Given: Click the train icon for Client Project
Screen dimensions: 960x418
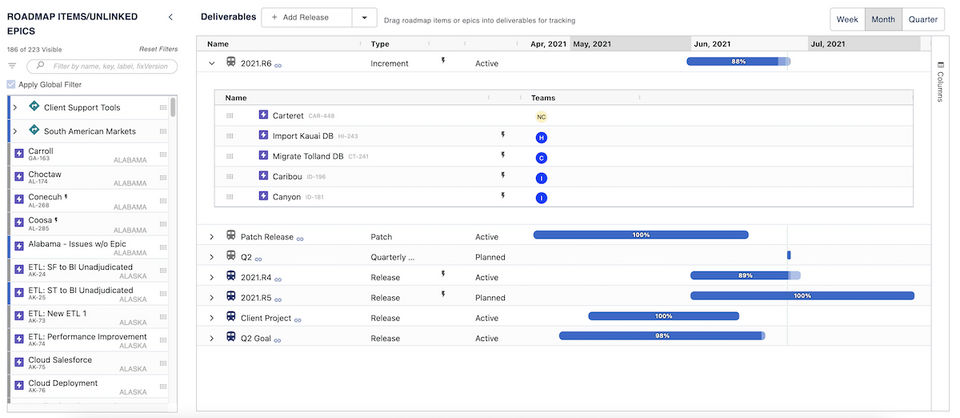Looking at the screenshot, I should point(231,318).
